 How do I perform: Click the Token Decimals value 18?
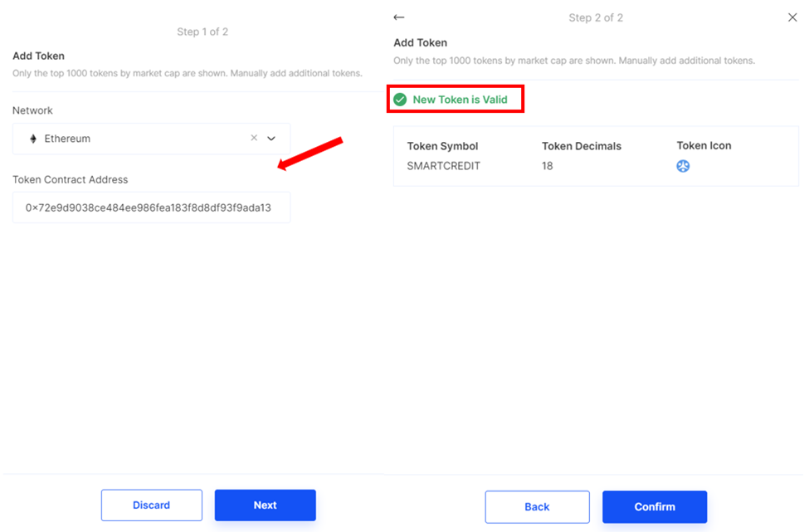tap(548, 166)
